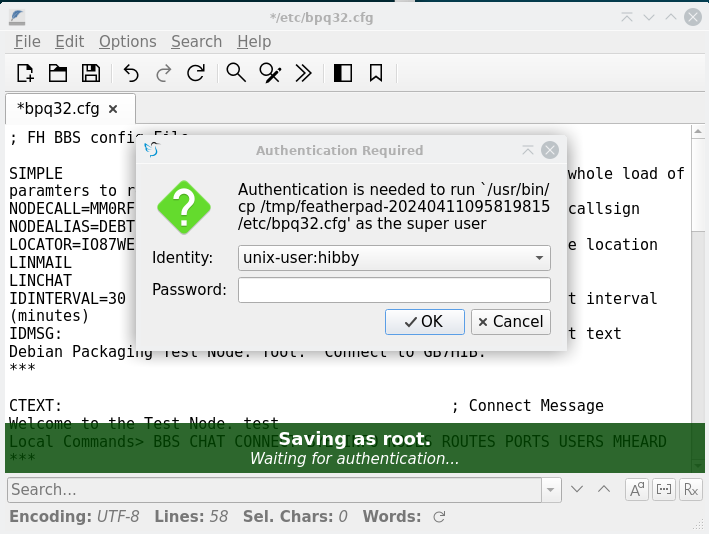The image size is (709, 534).
Task: Click the Open file folder icon
Action: (x=58, y=72)
